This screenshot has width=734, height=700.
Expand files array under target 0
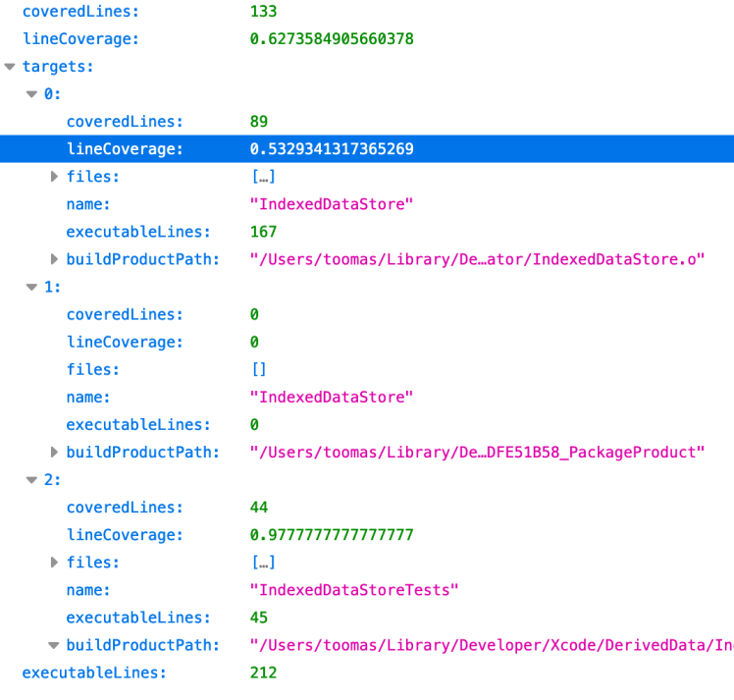pos(54,177)
